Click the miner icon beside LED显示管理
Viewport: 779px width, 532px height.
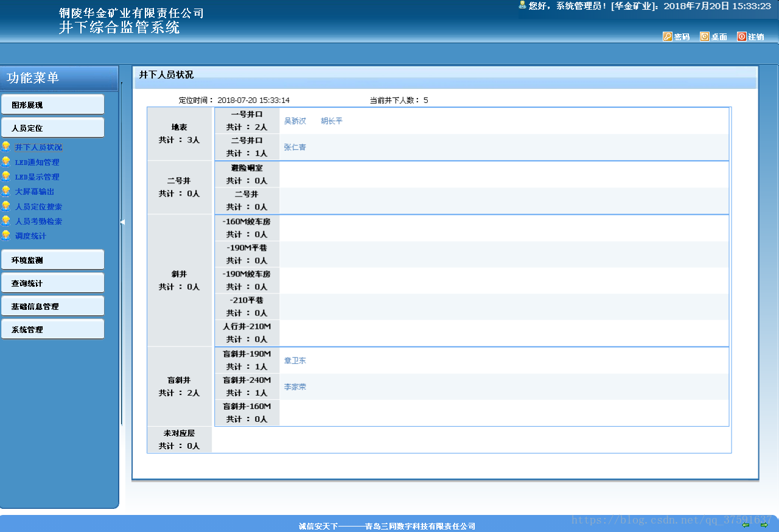click(x=6, y=177)
